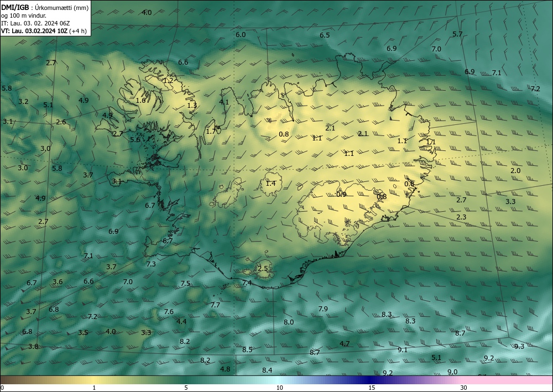This screenshot has width=553, height=392.
Task: Click the dark navy segment of the color scale
Action: (x=368, y=380)
